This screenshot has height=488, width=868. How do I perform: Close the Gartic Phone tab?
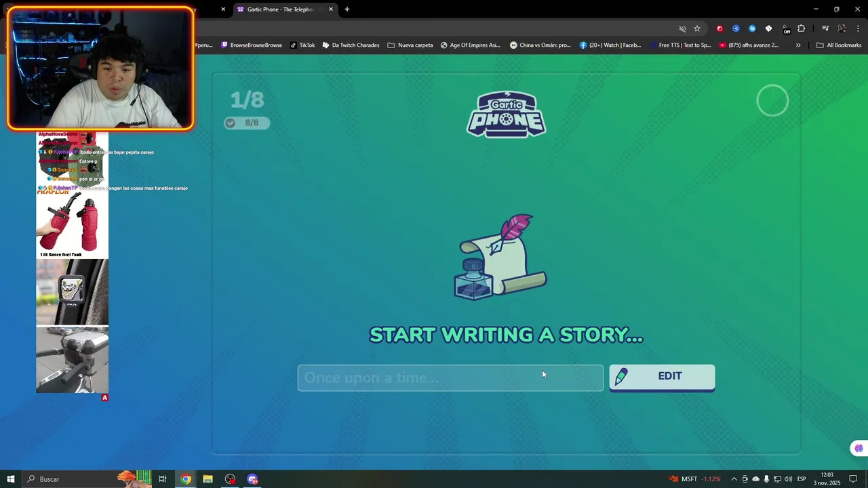[331, 9]
